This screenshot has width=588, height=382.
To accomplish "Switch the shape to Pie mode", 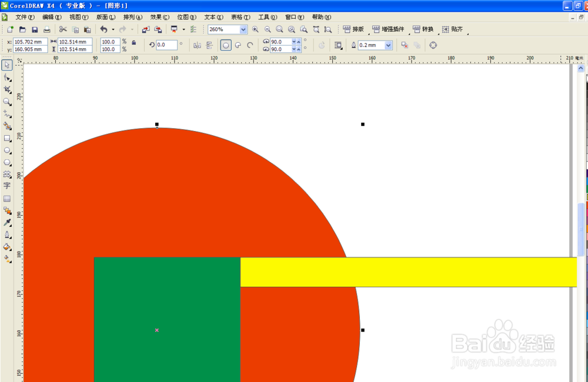I will 238,45.
